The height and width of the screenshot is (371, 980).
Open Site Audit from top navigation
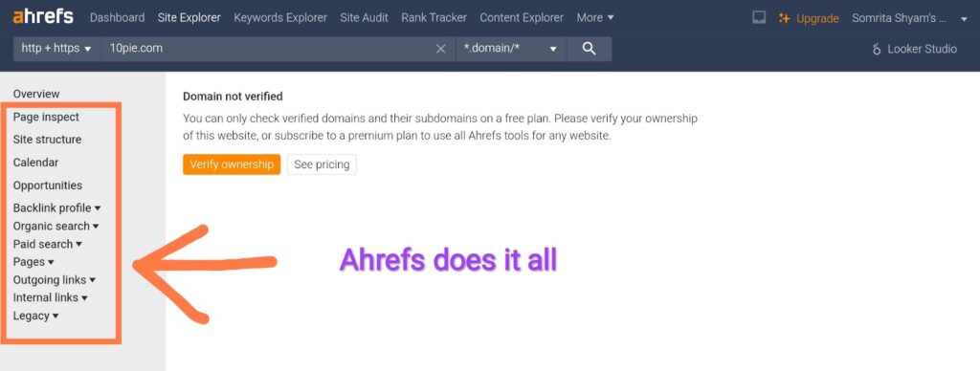(364, 17)
